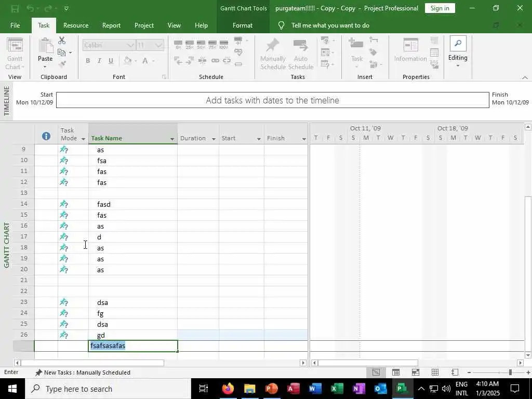532x399 pixels.
Task: Open Gantt Chart view from status bar
Action: (x=376, y=372)
